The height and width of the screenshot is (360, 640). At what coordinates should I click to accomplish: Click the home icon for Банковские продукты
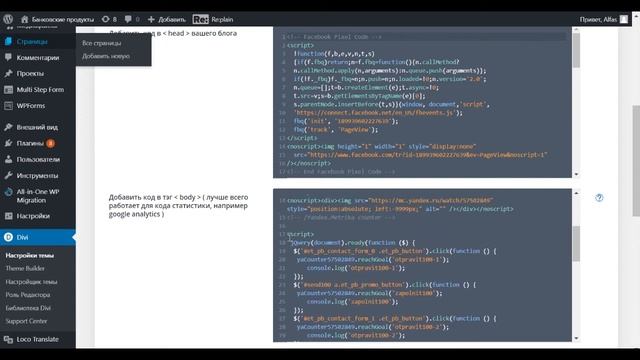[25, 19]
